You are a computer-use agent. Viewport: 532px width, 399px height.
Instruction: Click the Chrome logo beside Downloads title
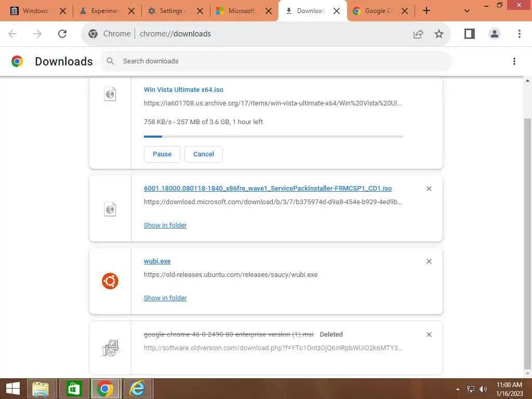click(x=17, y=61)
